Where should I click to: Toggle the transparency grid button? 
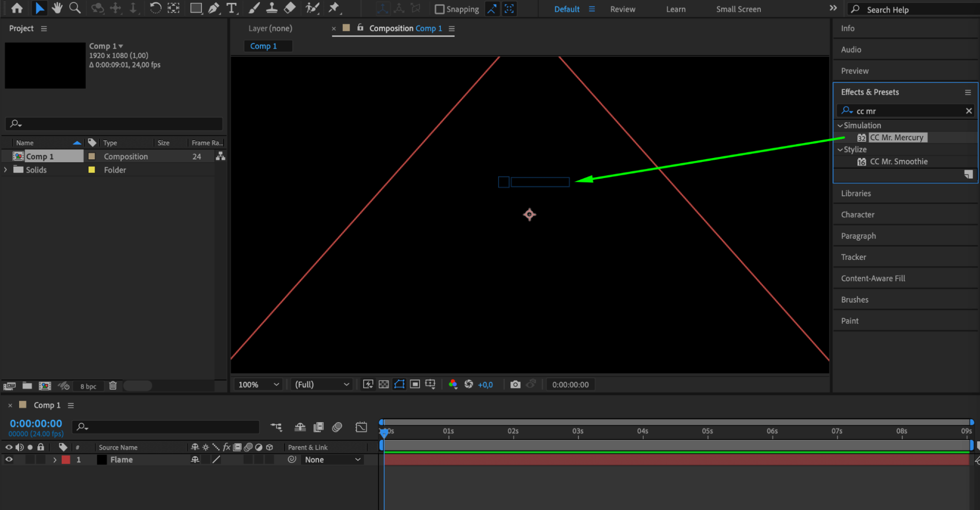384,384
